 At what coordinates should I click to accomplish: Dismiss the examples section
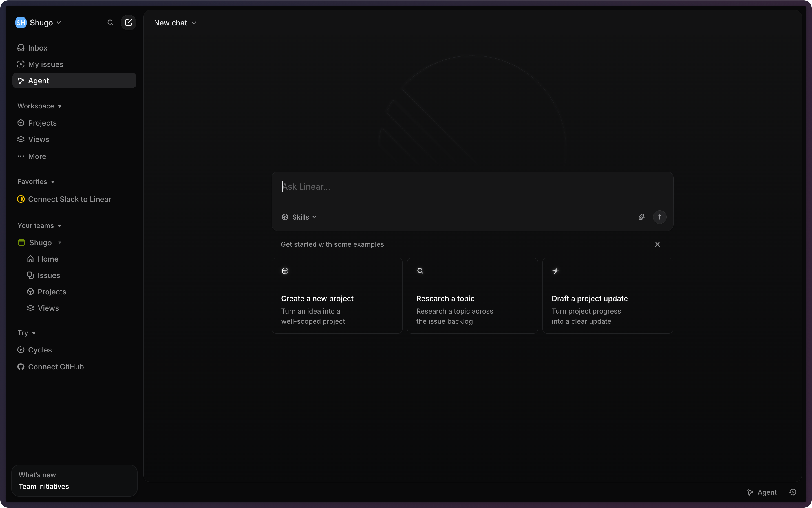pos(657,244)
